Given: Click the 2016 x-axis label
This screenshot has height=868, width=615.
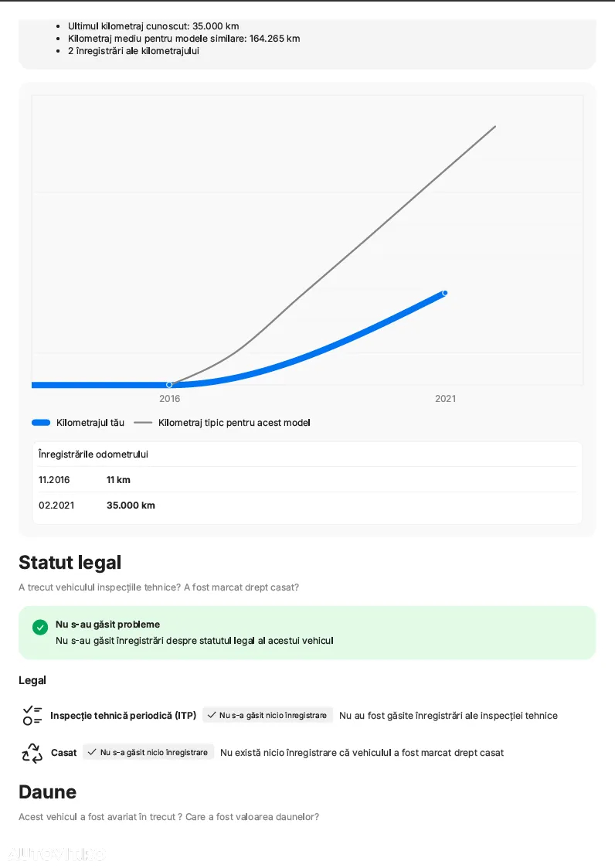Looking at the screenshot, I should pos(169,399).
